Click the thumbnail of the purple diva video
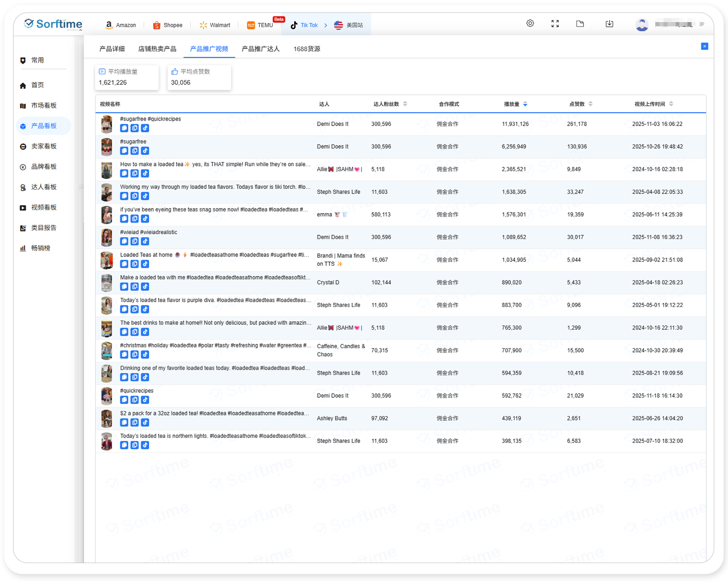 point(107,306)
